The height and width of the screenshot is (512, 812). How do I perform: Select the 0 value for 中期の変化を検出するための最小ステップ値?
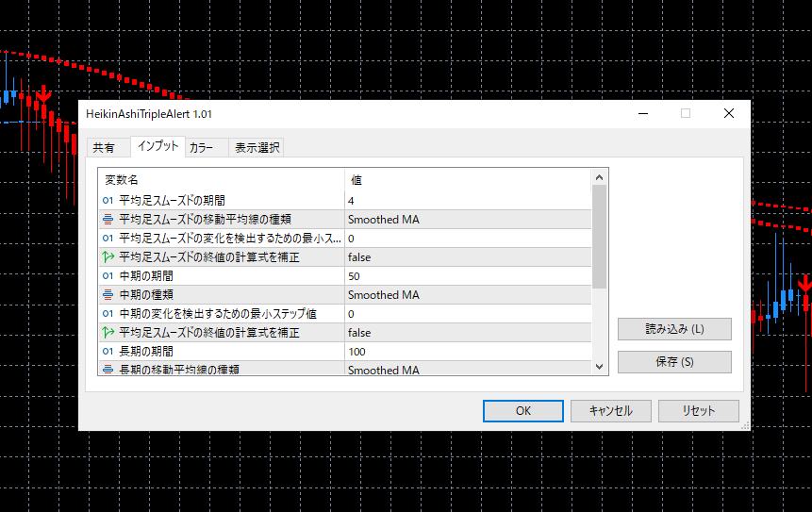pos(468,314)
